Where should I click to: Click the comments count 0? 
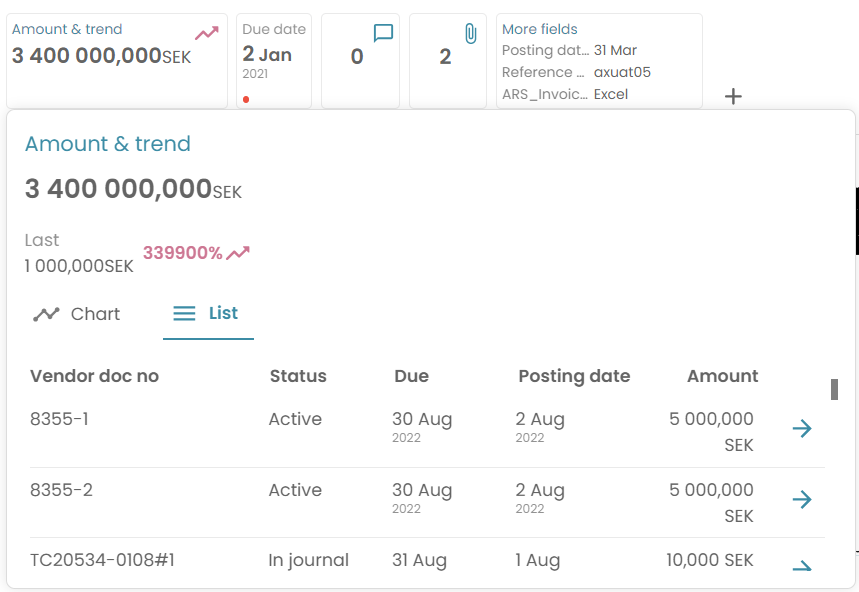point(357,56)
